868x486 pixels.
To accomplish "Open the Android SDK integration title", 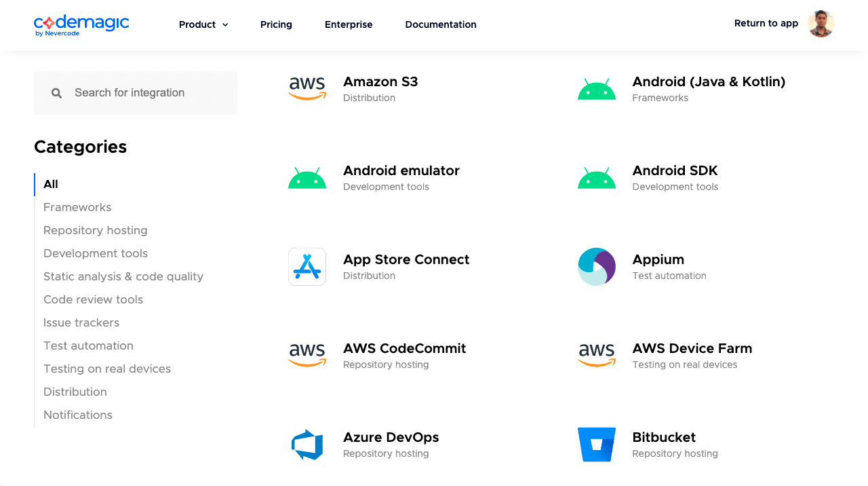I will (x=675, y=170).
